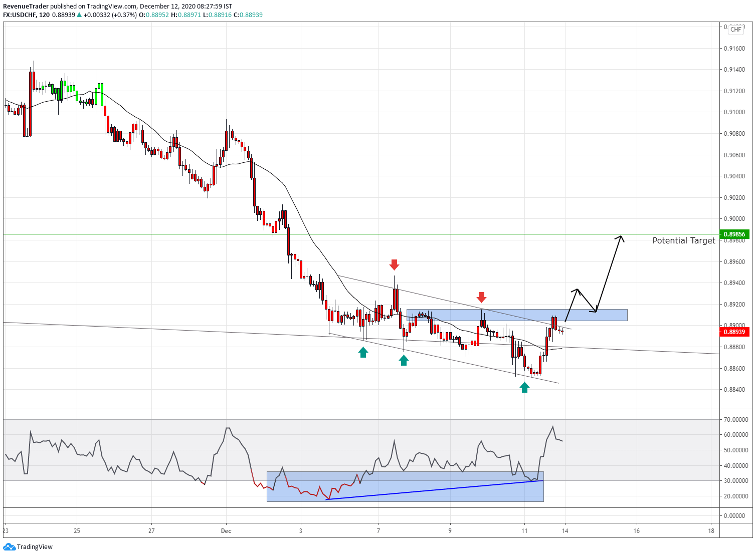Click the 0.90400 price axis label
Image resolution: width=756 pixels, height=556 pixels.
coord(734,176)
